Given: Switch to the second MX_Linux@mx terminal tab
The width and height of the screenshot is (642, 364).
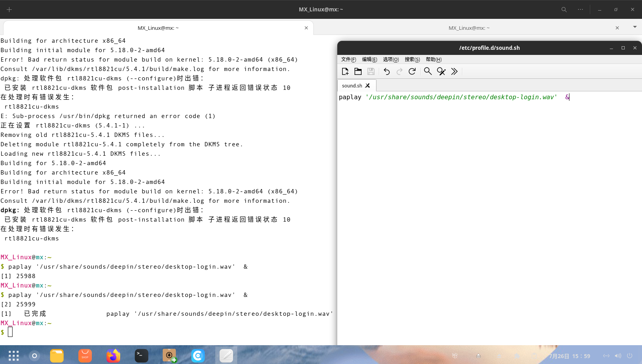Looking at the screenshot, I should [x=469, y=28].
